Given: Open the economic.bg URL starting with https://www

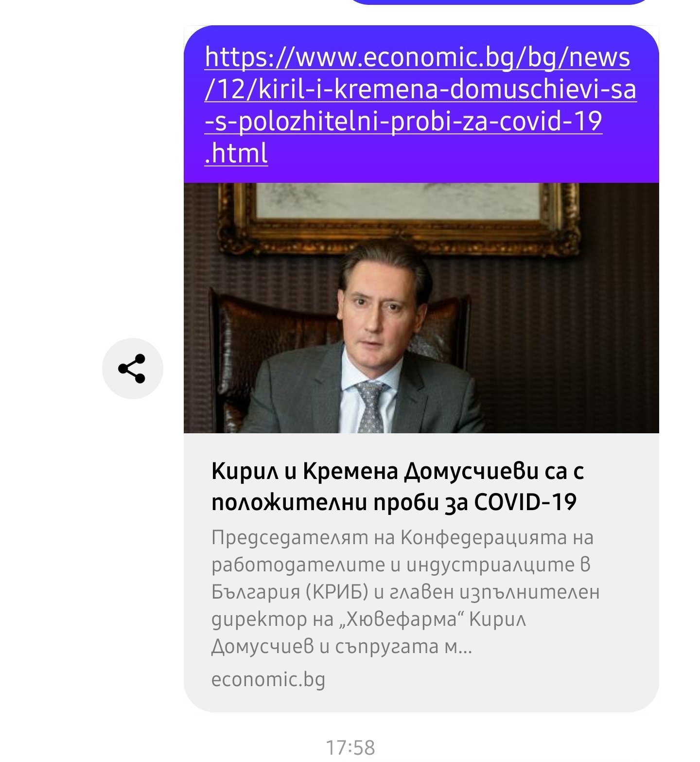Looking at the screenshot, I should 418,57.
